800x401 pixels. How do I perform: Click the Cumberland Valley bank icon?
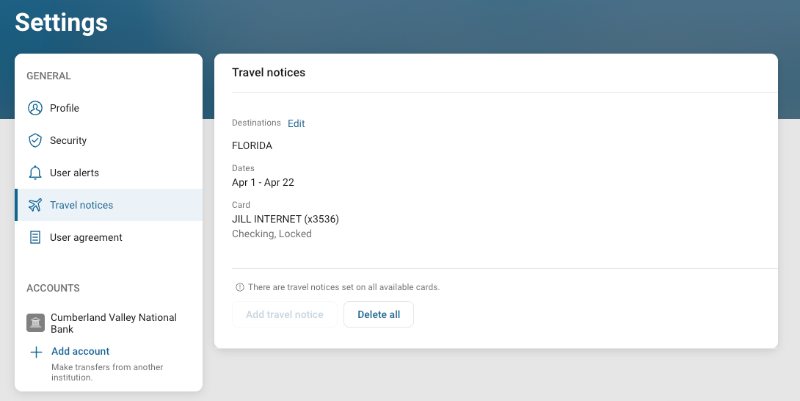point(35,323)
